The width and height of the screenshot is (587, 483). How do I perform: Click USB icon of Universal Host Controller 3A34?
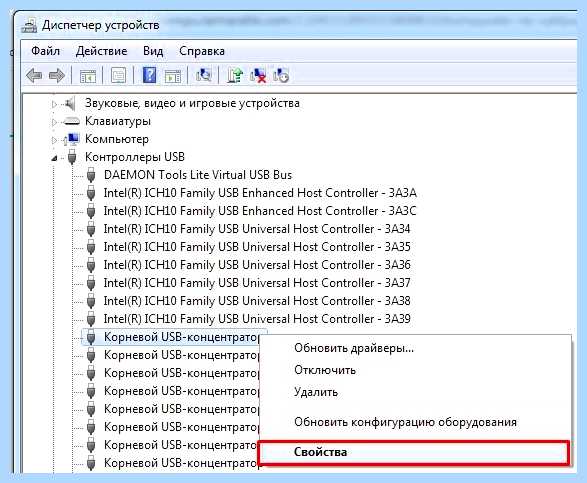tap(91, 229)
